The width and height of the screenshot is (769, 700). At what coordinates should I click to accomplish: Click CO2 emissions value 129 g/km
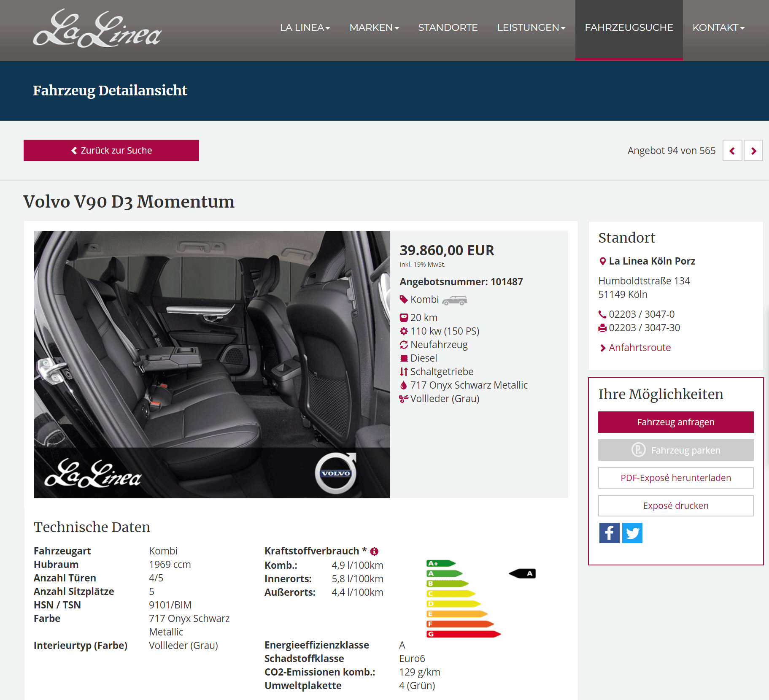[x=419, y=672]
